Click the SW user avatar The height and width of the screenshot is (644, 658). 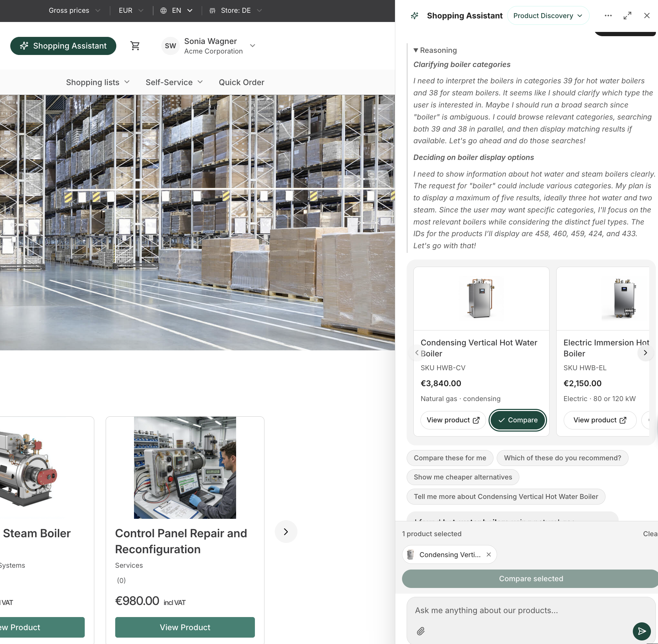[171, 46]
